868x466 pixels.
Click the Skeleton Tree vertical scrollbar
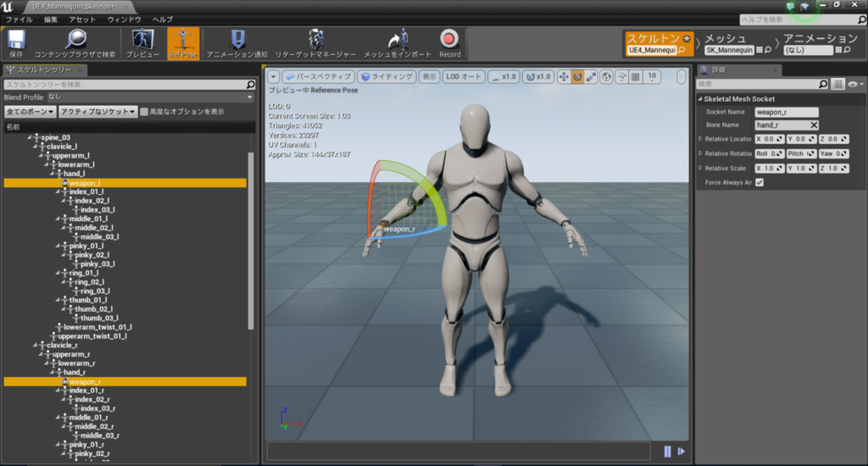pyautogui.click(x=251, y=241)
